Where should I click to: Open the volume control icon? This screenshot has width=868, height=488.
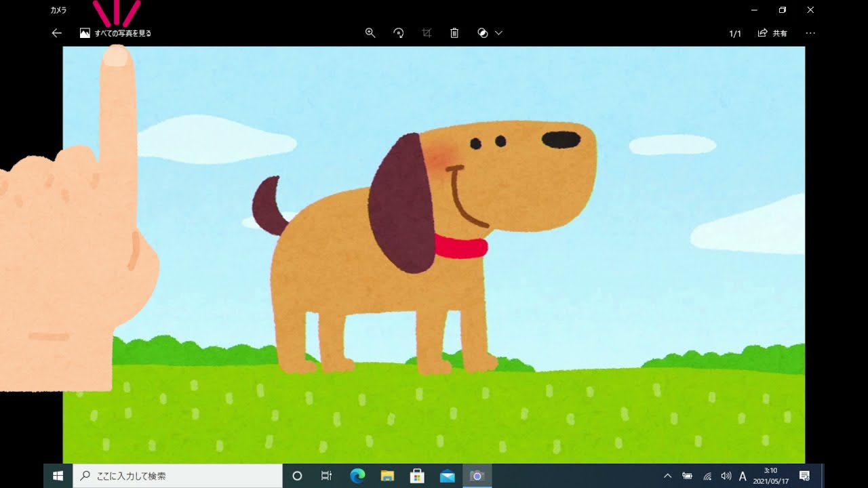[726, 476]
